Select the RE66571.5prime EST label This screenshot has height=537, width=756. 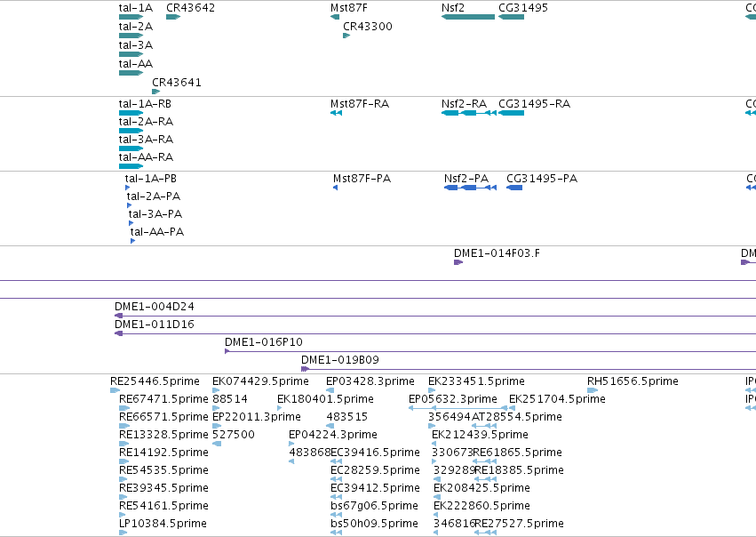click(x=163, y=417)
